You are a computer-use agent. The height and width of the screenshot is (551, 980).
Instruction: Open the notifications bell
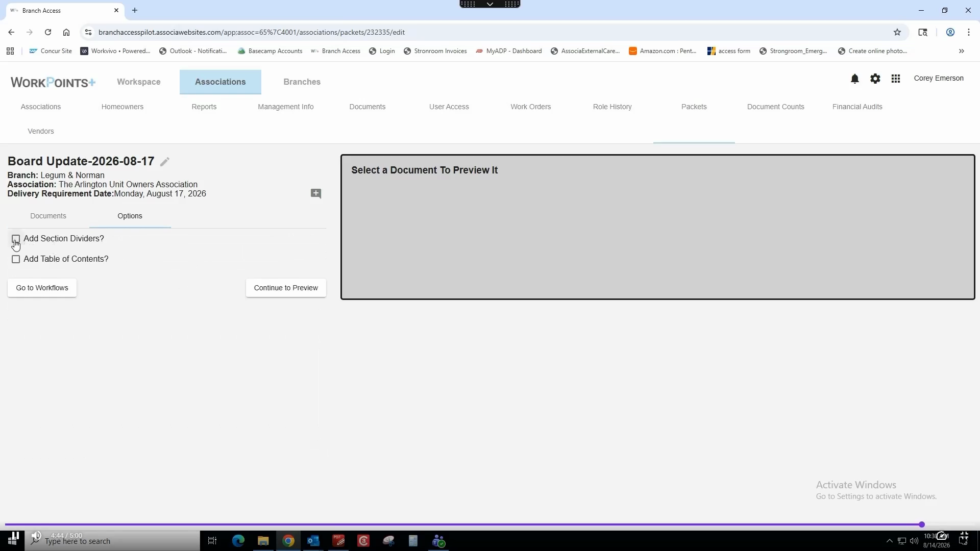click(x=855, y=79)
